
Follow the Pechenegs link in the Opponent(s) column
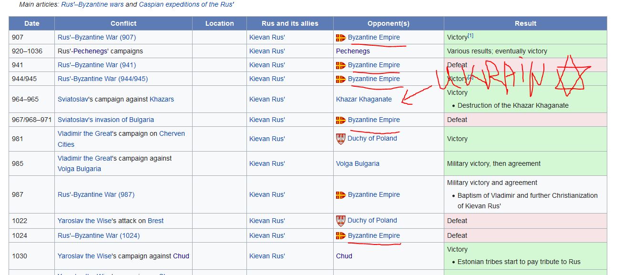(353, 51)
